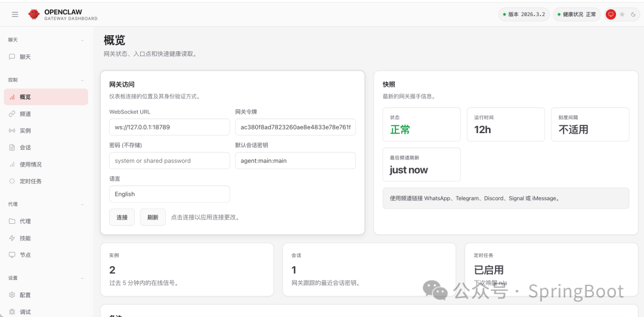
Task: Focus the 密码 password input field
Action: pyautogui.click(x=169, y=161)
